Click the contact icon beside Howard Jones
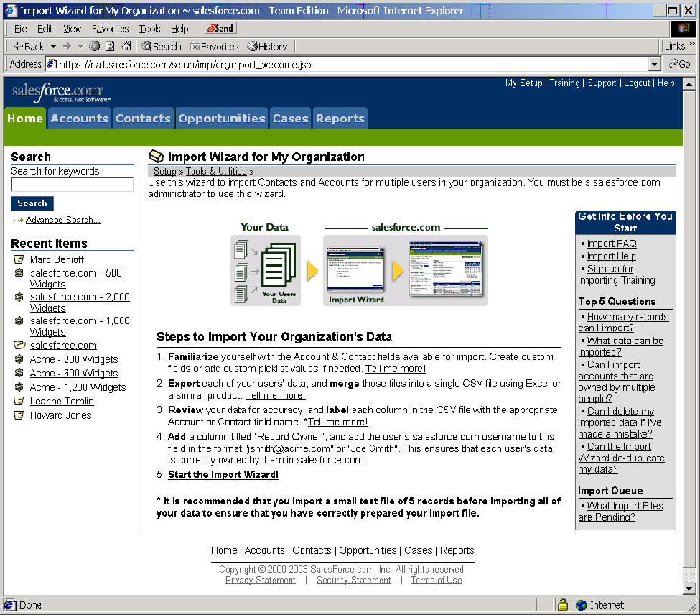 point(18,415)
